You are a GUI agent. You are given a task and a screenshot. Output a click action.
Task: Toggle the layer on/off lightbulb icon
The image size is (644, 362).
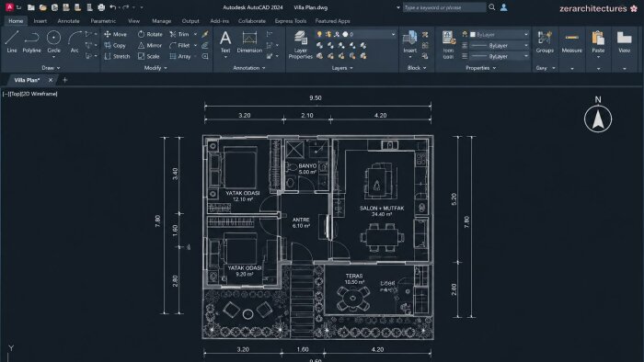(x=319, y=34)
